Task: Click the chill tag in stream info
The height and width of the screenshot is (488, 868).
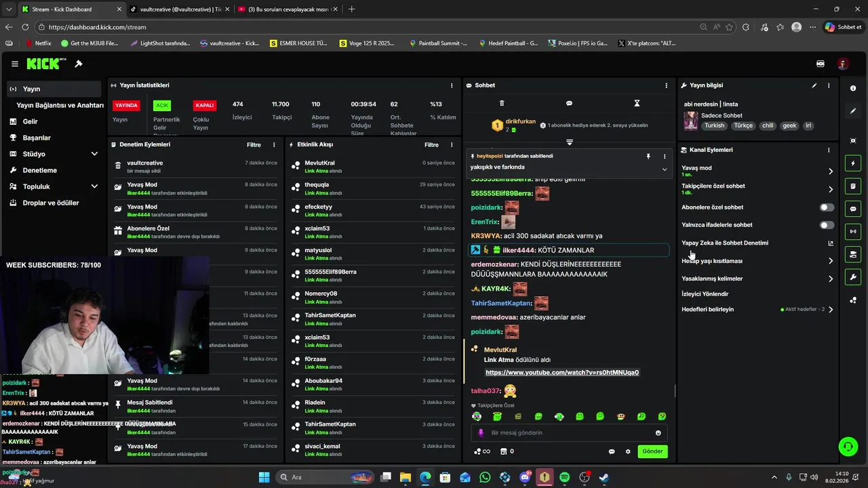Action: pos(768,125)
